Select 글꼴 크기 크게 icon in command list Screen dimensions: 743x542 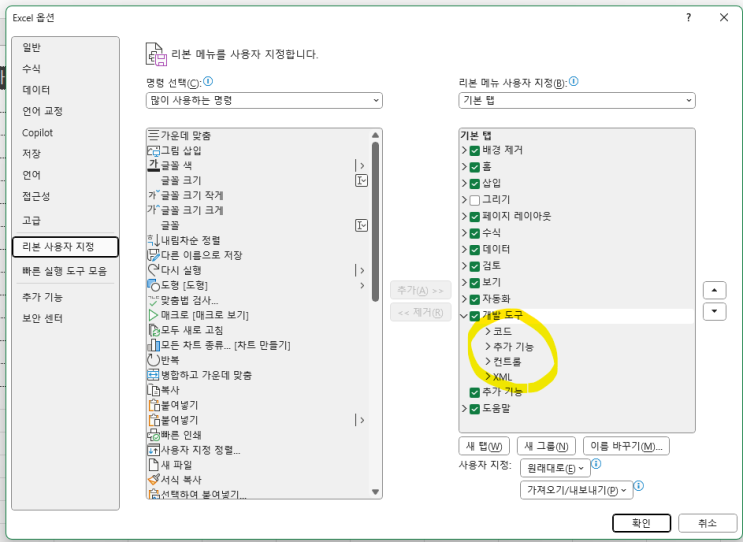154,210
